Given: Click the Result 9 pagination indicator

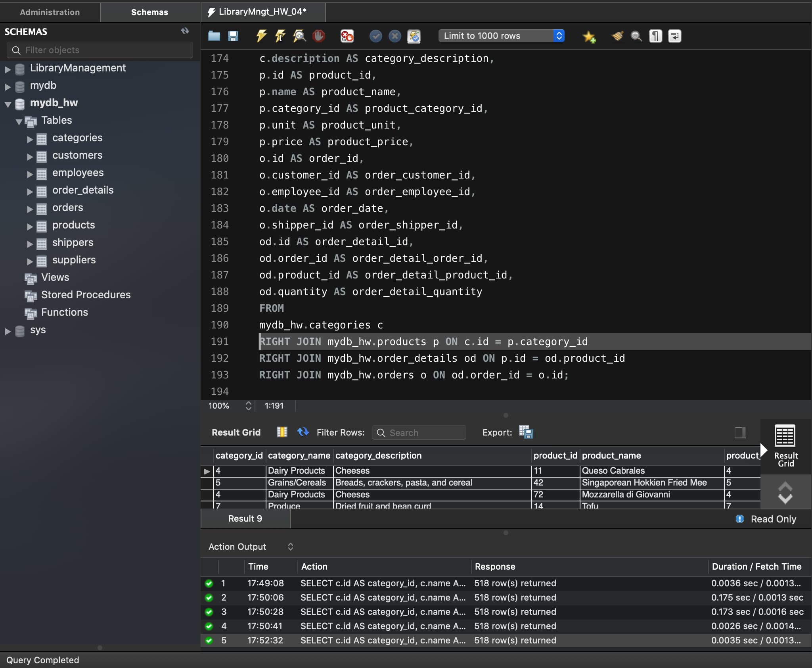Looking at the screenshot, I should (245, 519).
